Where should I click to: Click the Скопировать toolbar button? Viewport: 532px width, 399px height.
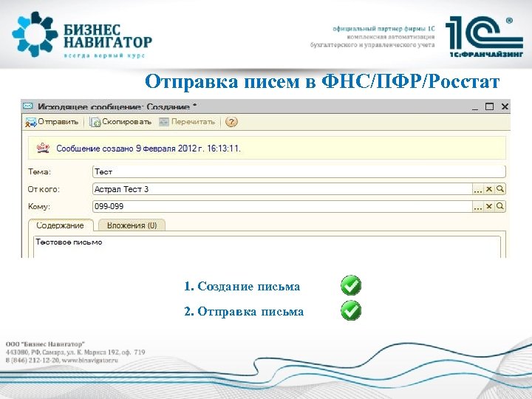coord(120,122)
